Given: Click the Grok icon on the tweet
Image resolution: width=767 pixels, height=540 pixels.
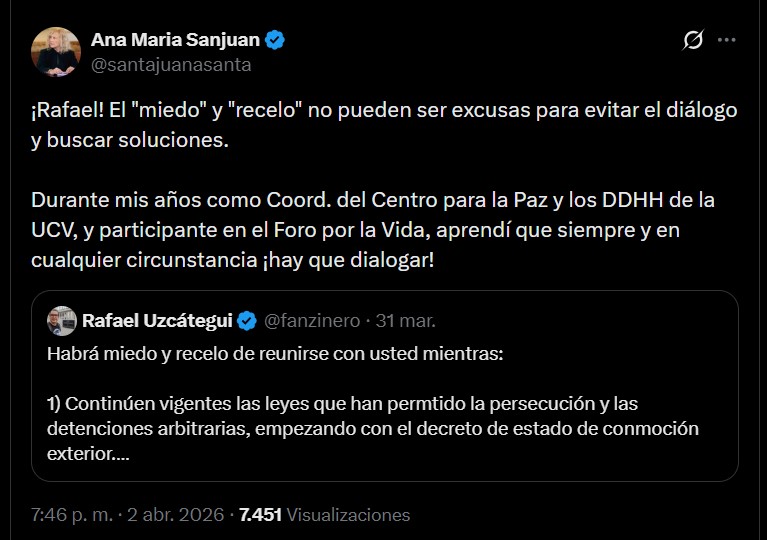Looking at the screenshot, I should pos(692,40).
